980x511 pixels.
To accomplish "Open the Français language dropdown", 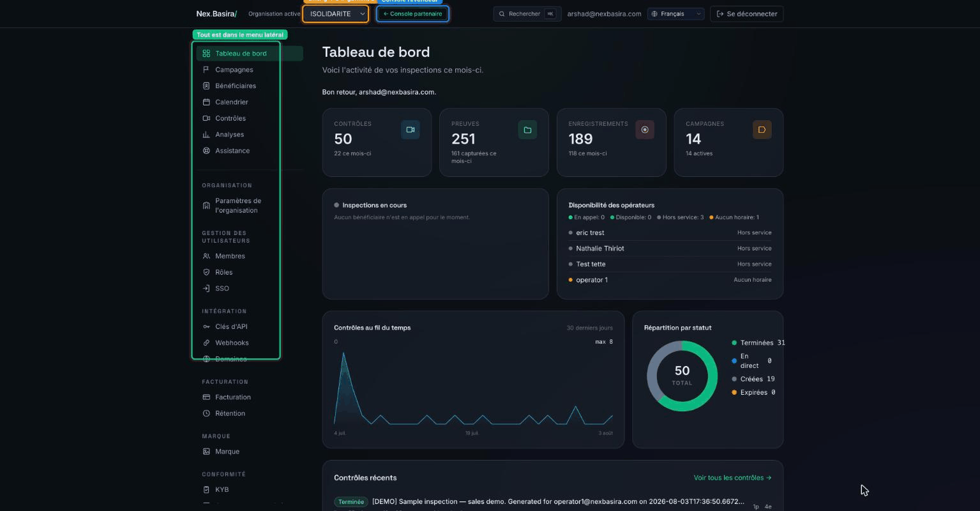I will [676, 14].
